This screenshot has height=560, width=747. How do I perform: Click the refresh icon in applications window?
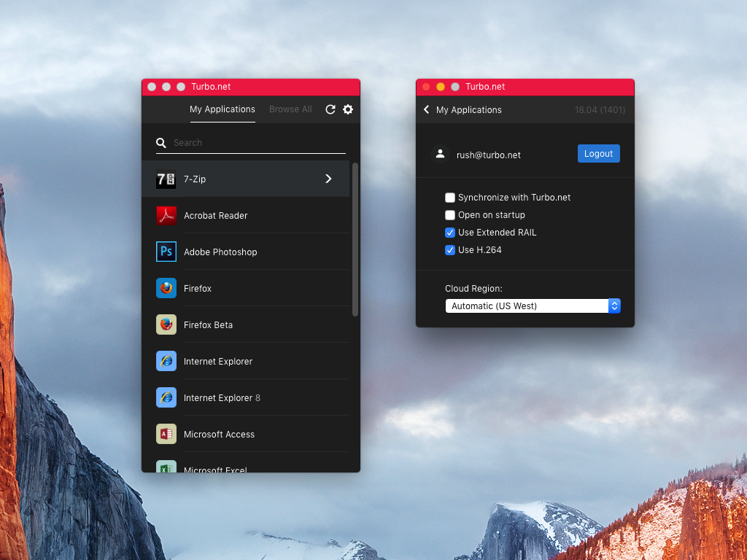330,109
